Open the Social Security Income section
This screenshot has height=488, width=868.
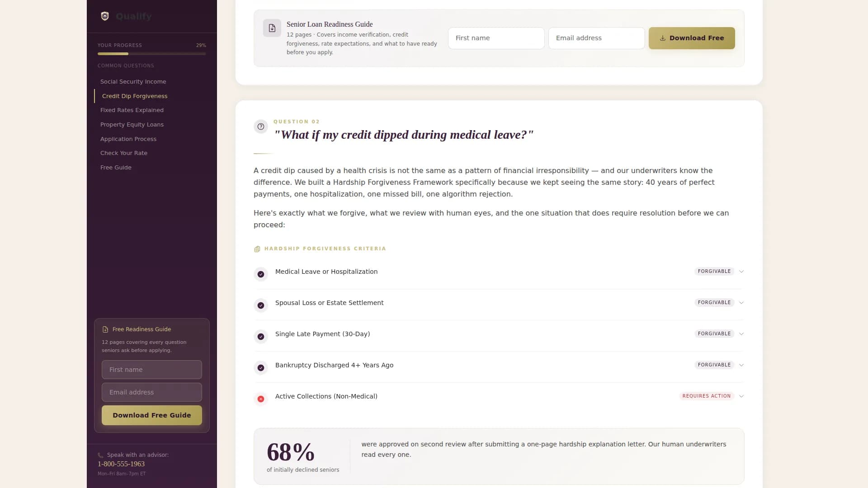pyautogui.click(x=133, y=81)
